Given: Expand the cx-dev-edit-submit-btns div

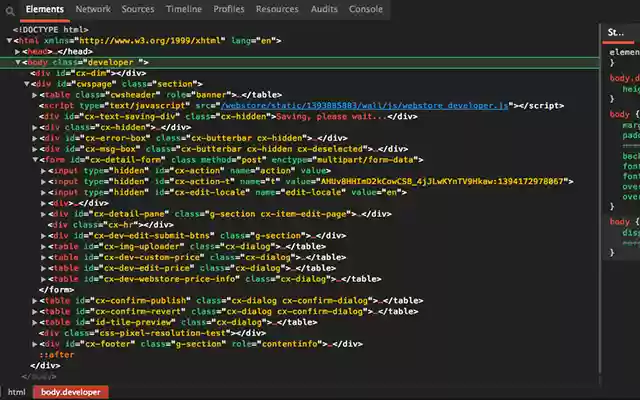Looking at the screenshot, I should 43,236.
